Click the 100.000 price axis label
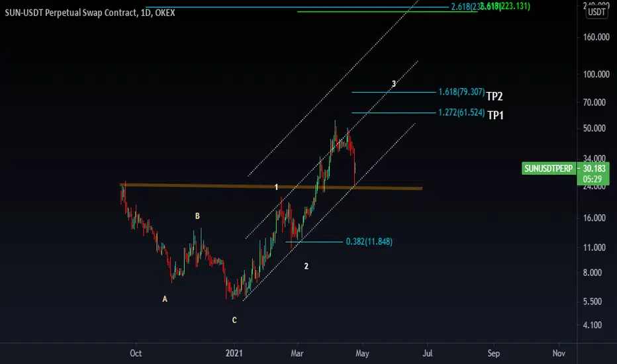The width and height of the screenshot is (617, 364). coord(596,74)
